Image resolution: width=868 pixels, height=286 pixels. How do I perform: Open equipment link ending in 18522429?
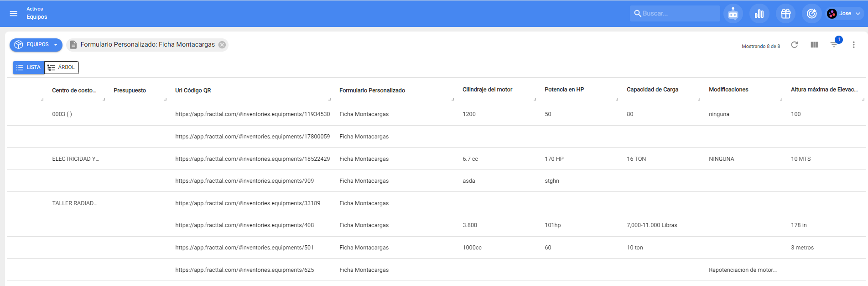tap(252, 159)
